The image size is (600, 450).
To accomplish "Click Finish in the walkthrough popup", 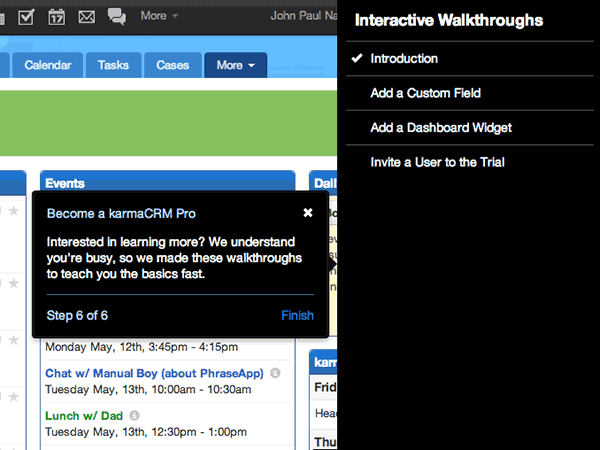I will 297,315.
